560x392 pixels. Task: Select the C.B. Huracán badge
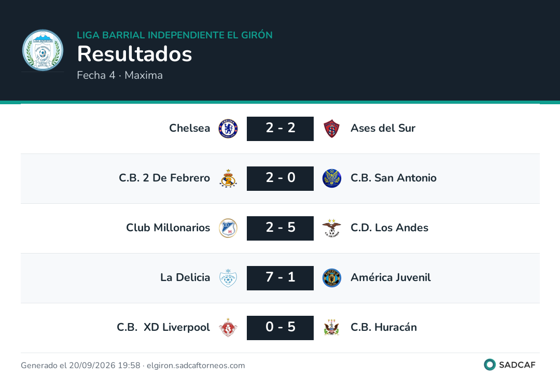332,328
